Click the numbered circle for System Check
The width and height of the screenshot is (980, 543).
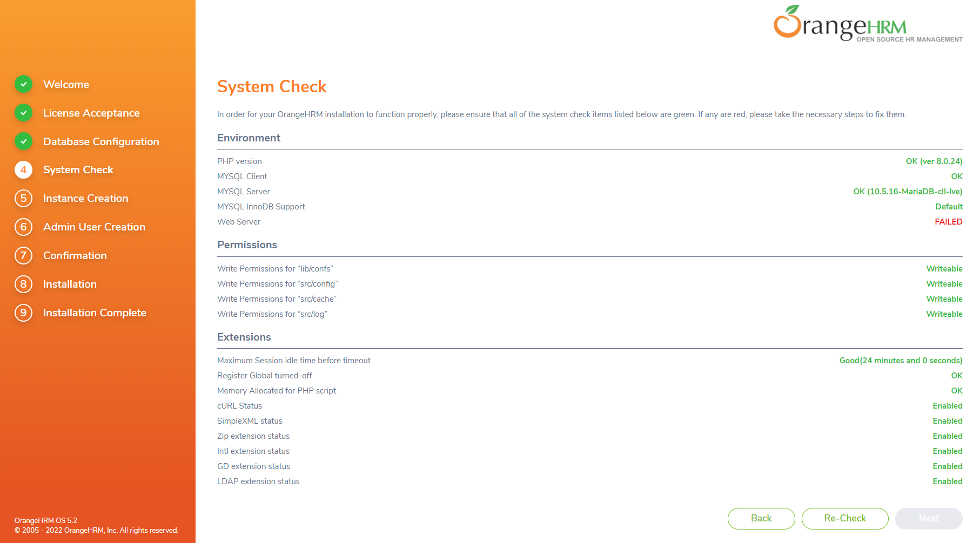[x=23, y=169]
